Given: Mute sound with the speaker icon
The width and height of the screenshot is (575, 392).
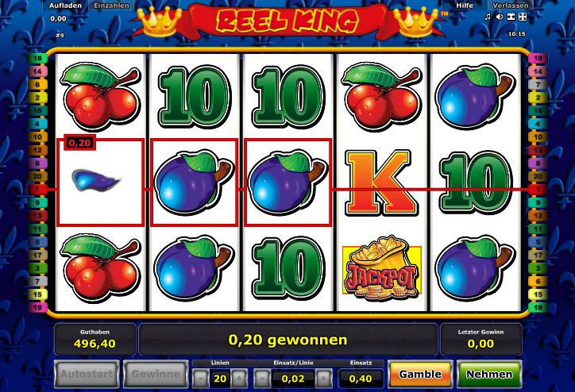Looking at the screenshot, I should [499, 17].
